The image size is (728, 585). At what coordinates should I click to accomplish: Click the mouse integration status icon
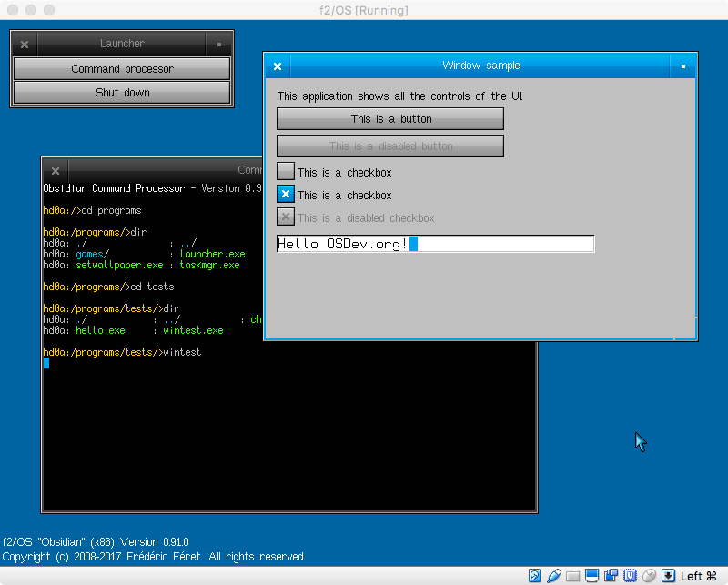coord(649,576)
